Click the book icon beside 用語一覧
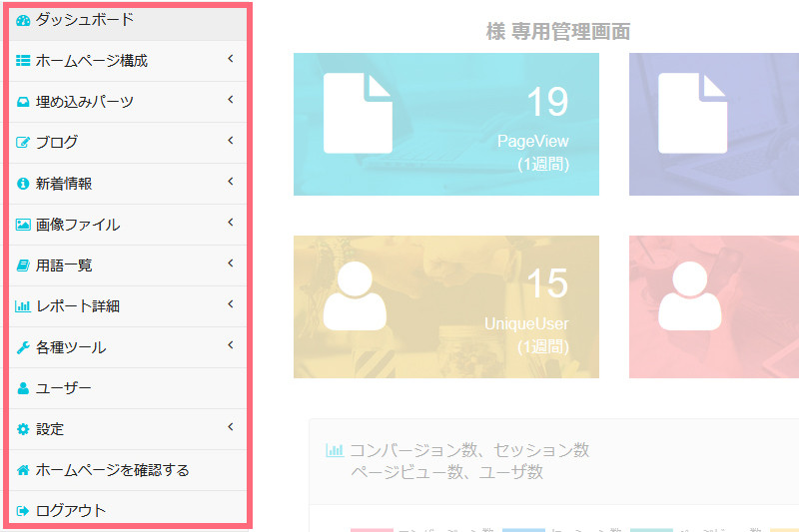The height and width of the screenshot is (532, 799). coord(23,266)
